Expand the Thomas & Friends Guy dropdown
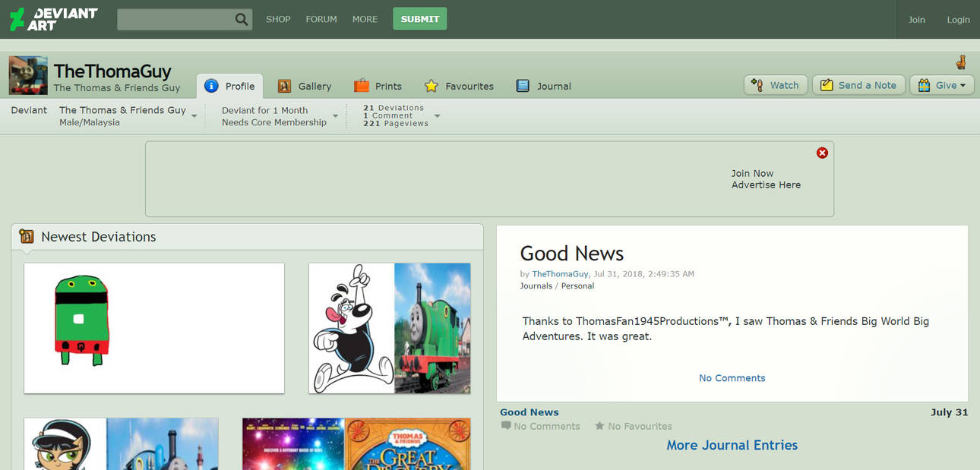 194,116
